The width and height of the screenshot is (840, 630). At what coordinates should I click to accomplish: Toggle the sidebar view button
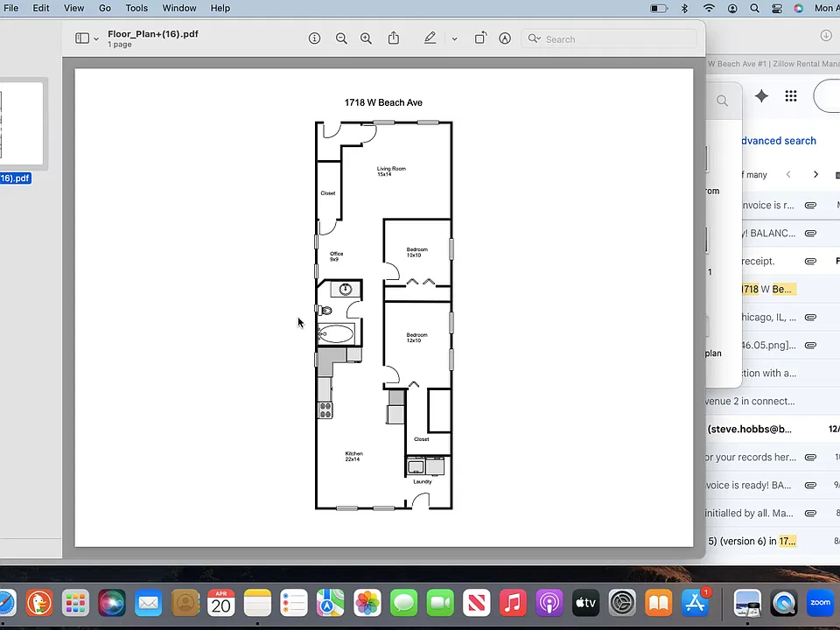(82, 38)
